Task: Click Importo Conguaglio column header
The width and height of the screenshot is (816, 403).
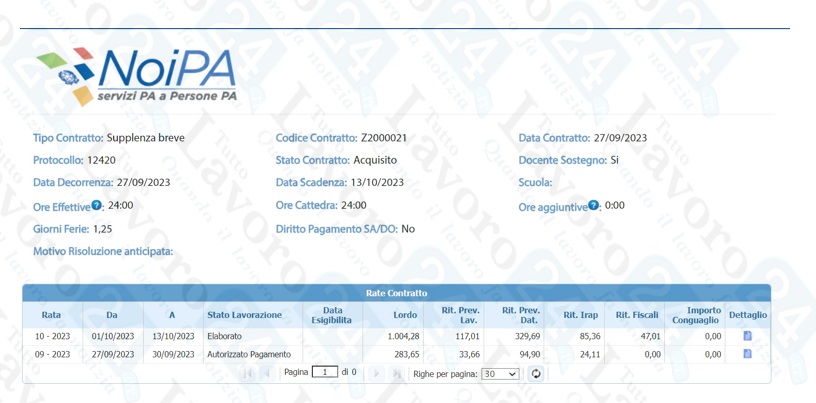Action: (695, 315)
